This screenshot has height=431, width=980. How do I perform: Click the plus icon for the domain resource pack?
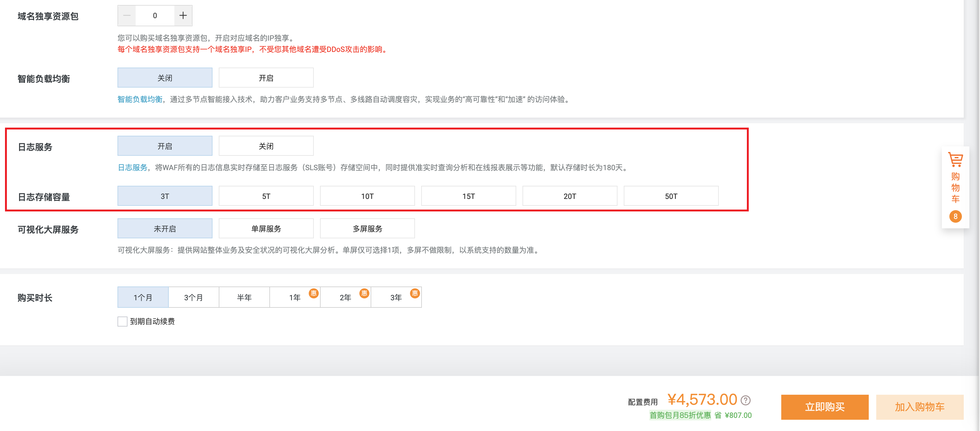click(x=183, y=16)
